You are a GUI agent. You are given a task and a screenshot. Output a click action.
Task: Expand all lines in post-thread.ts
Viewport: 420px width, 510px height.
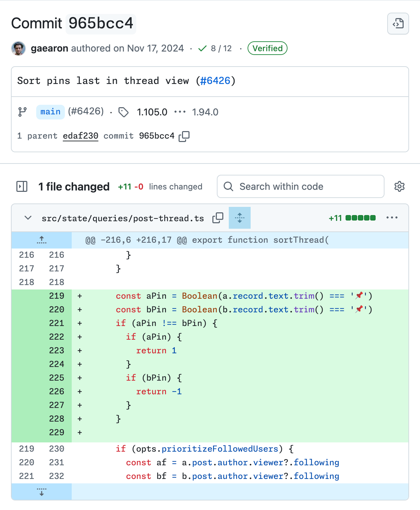coord(240,218)
